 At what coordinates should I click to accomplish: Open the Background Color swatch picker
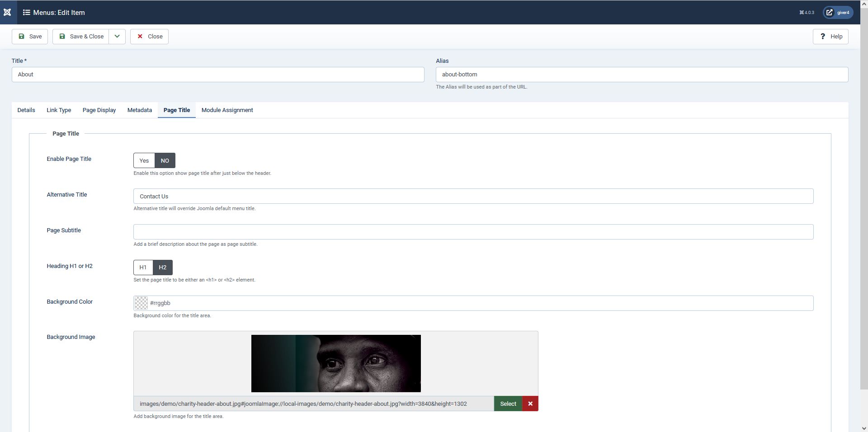(x=141, y=303)
